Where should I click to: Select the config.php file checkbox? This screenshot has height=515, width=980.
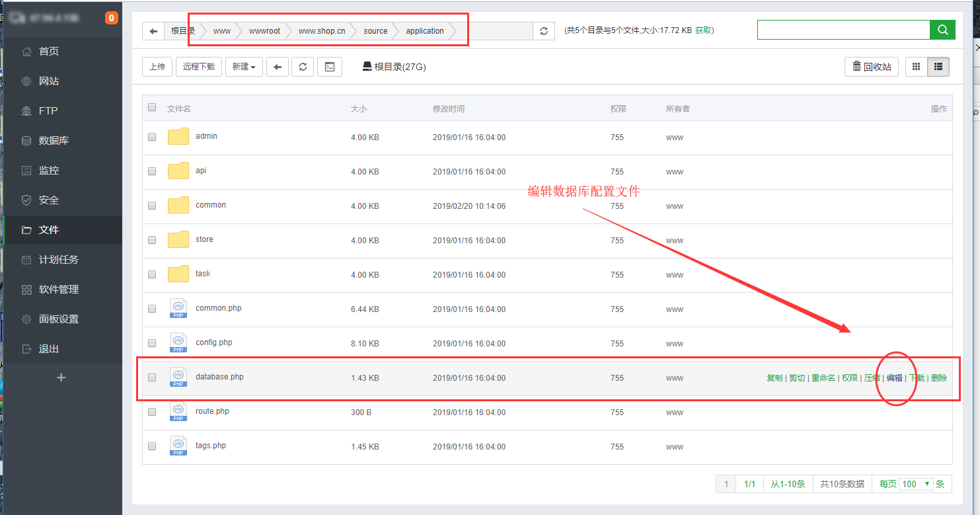click(152, 343)
